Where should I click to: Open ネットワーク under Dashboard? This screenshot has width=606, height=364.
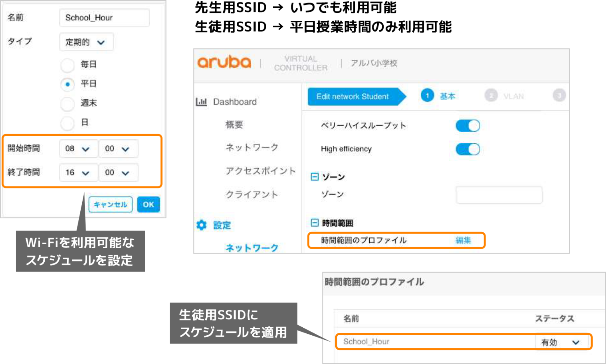click(x=252, y=147)
